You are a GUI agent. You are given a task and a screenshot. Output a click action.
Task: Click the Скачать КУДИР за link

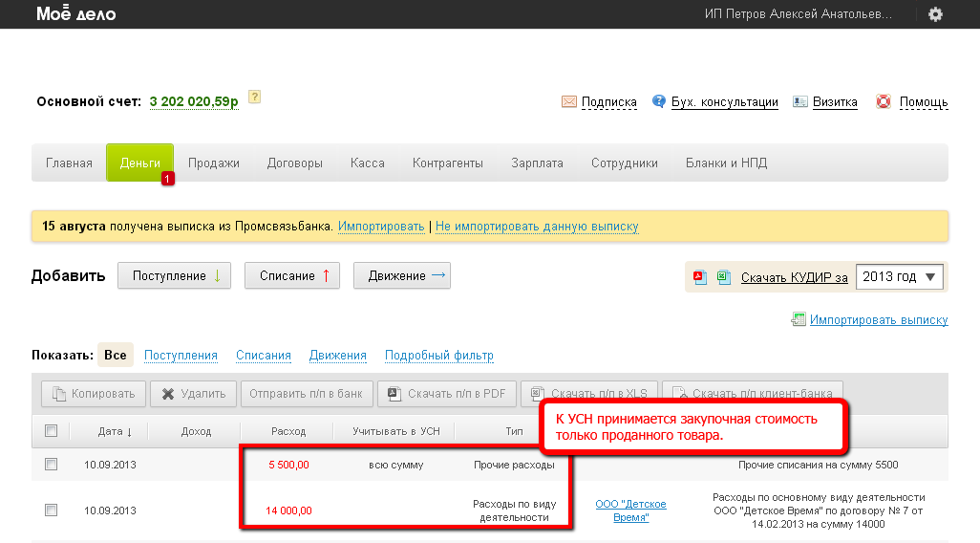[795, 277]
